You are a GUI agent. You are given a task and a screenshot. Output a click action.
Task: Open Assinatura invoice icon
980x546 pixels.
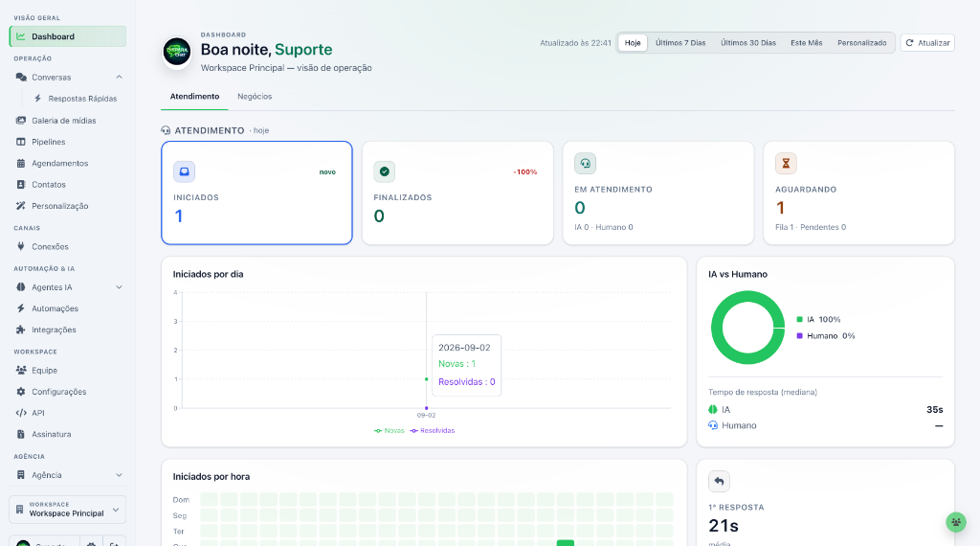pyautogui.click(x=21, y=434)
